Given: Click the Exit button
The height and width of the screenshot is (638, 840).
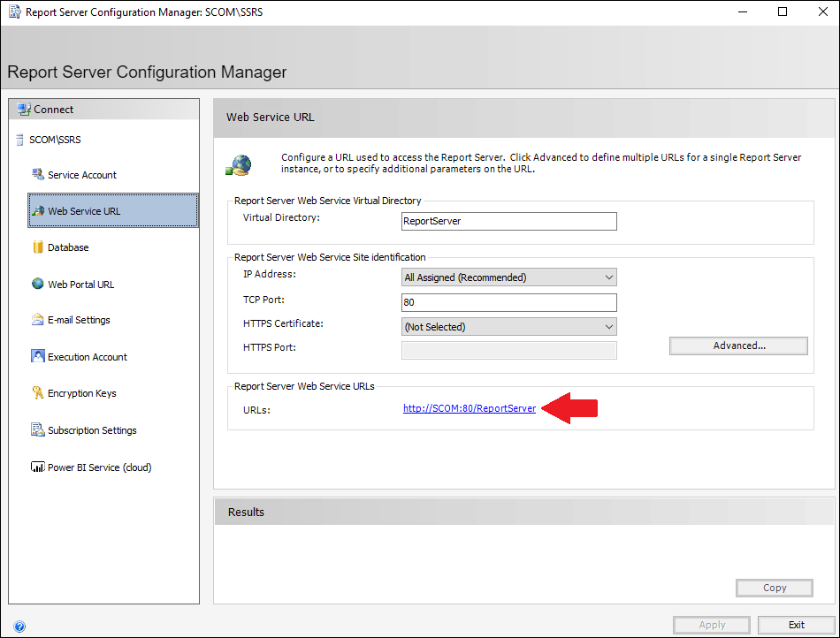Looking at the screenshot, I should (x=796, y=625).
